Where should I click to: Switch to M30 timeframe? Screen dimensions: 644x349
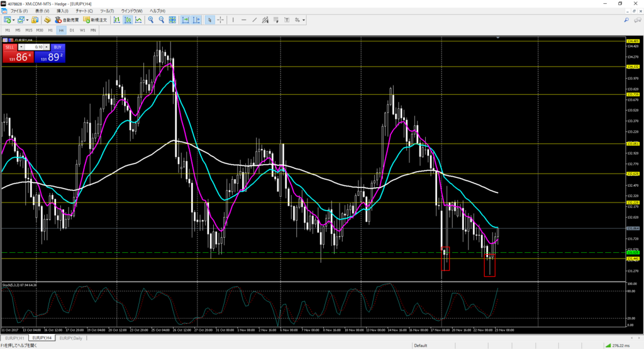pos(40,30)
